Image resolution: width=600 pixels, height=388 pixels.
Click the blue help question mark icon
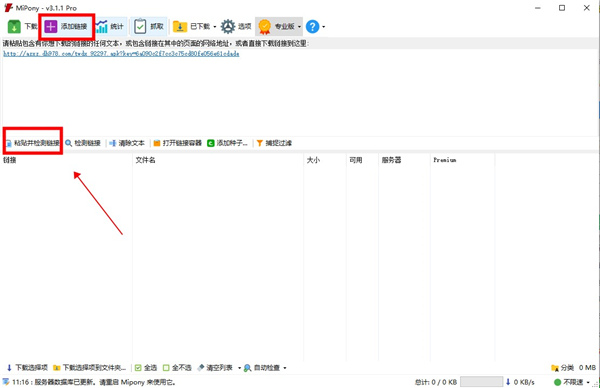313,26
